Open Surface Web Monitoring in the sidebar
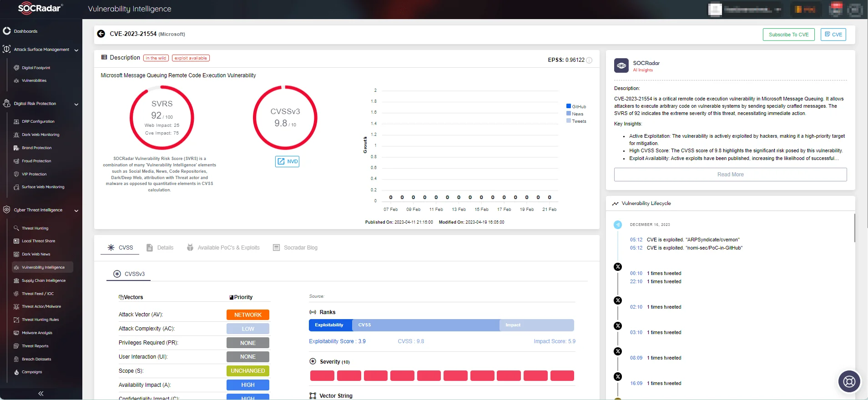This screenshot has width=868, height=400. (43, 187)
